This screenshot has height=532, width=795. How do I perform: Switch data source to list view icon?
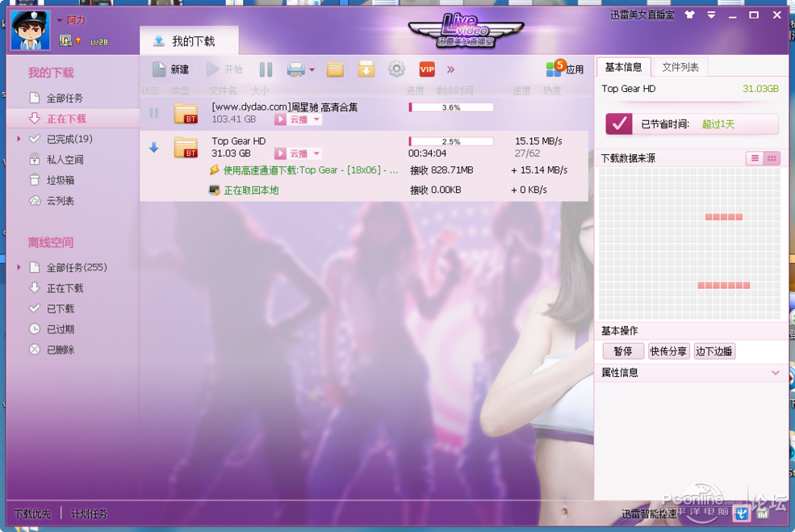click(x=755, y=158)
